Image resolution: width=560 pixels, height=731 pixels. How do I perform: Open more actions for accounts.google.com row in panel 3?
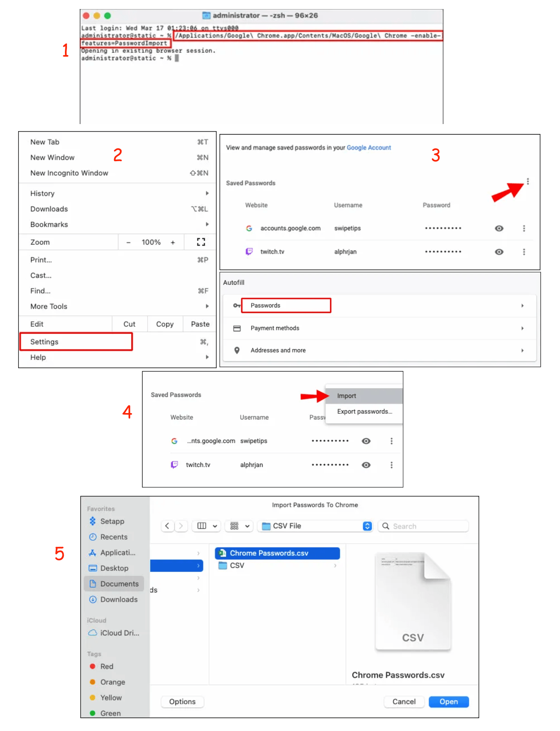click(524, 228)
